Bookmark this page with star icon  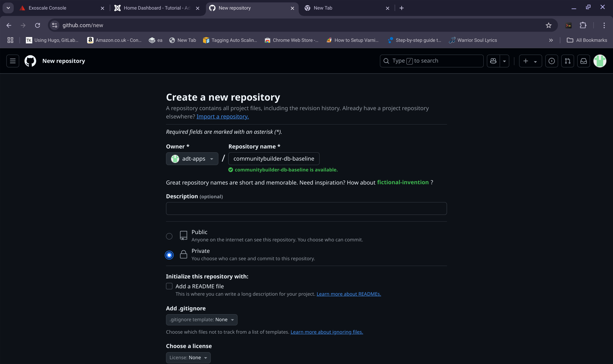[549, 25]
